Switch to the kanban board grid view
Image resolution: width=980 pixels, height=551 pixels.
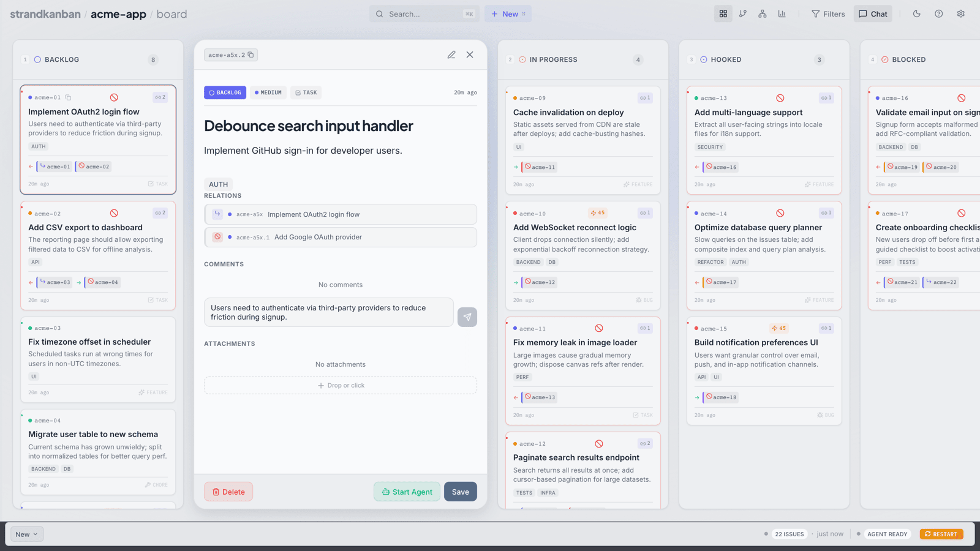click(x=723, y=14)
